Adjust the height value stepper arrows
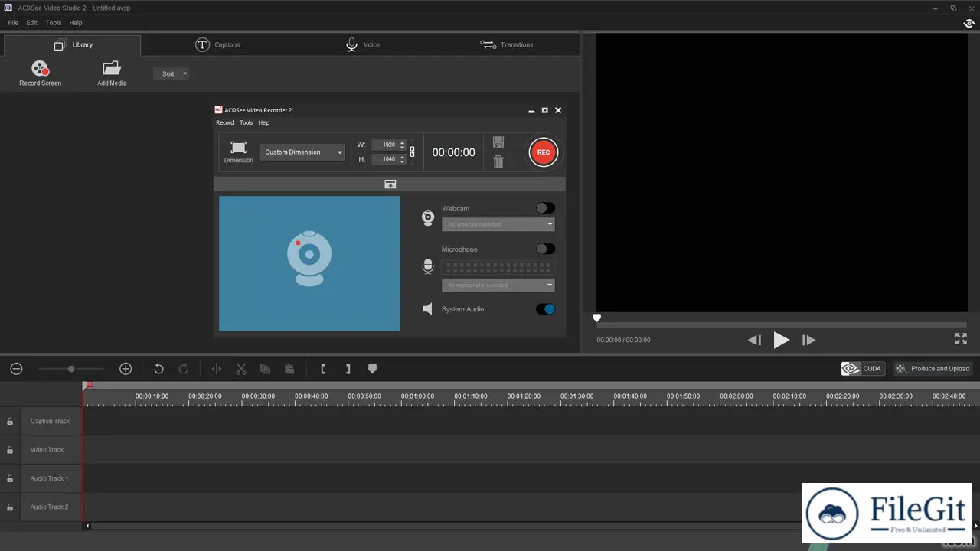 coord(403,159)
